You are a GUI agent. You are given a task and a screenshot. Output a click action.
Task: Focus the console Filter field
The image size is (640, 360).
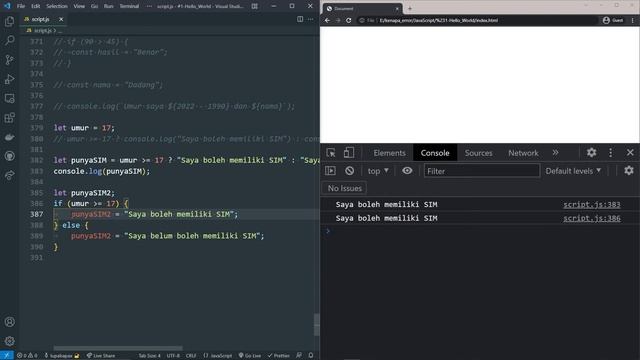coord(482,171)
